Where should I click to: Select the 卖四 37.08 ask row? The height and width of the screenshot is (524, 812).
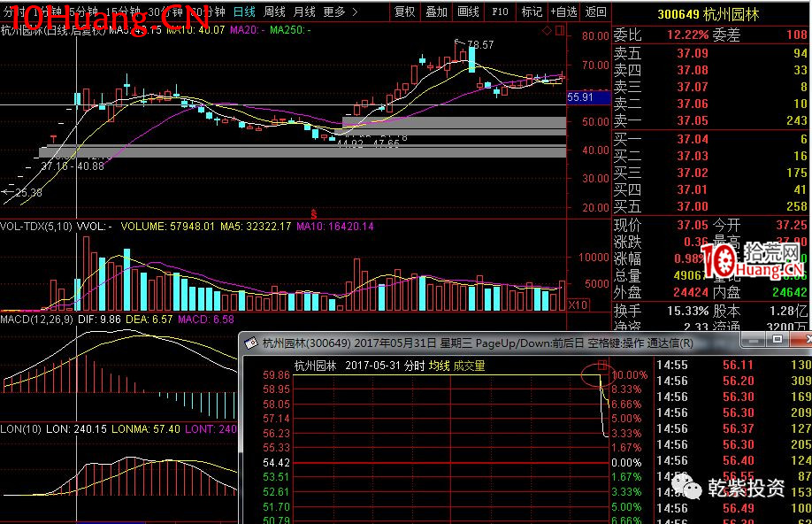click(710, 70)
